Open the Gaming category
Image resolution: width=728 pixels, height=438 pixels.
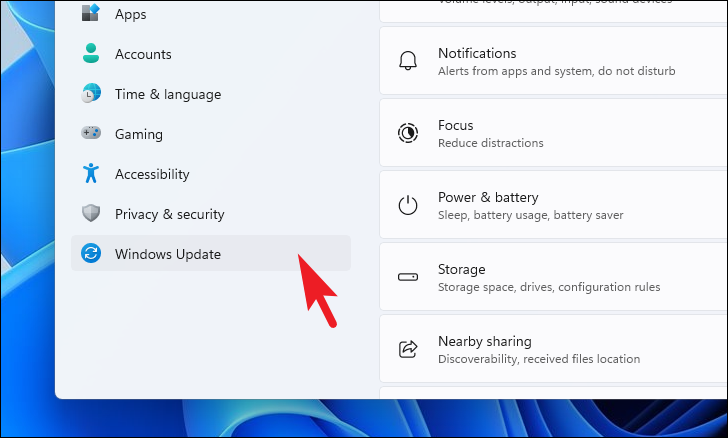click(210, 134)
